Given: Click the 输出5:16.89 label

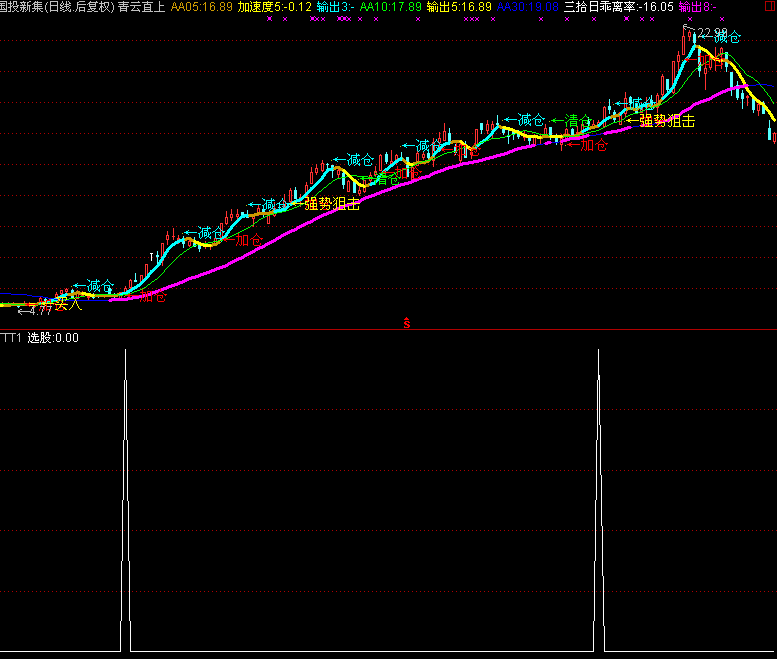Looking at the screenshot, I should click(x=459, y=7).
